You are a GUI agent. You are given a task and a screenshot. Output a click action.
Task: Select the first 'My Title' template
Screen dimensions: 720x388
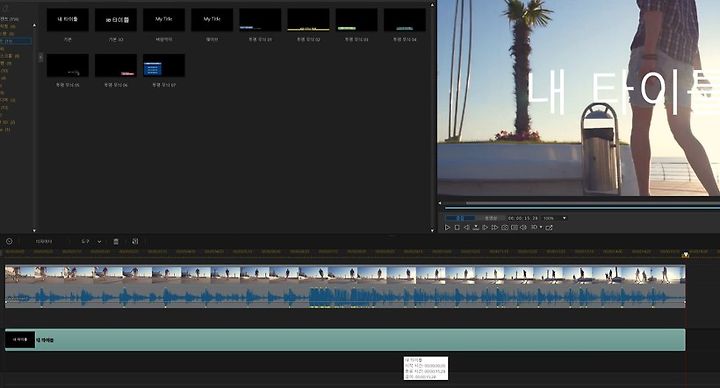tap(164, 20)
